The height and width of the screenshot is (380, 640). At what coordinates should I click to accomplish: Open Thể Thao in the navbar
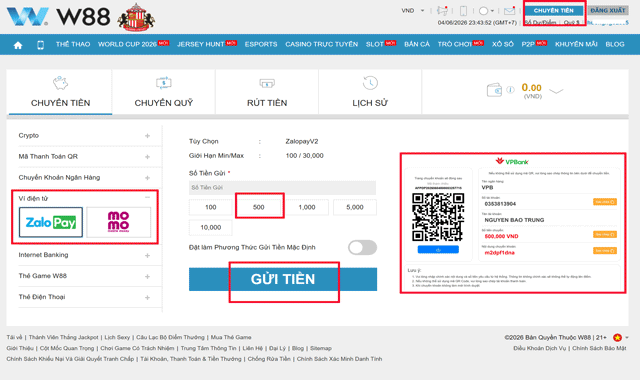tap(73, 44)
